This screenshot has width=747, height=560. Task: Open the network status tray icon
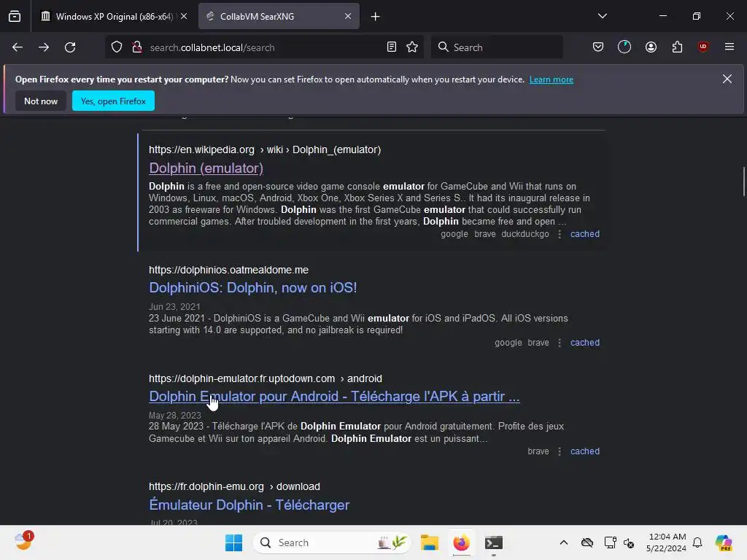click(610, 542)
